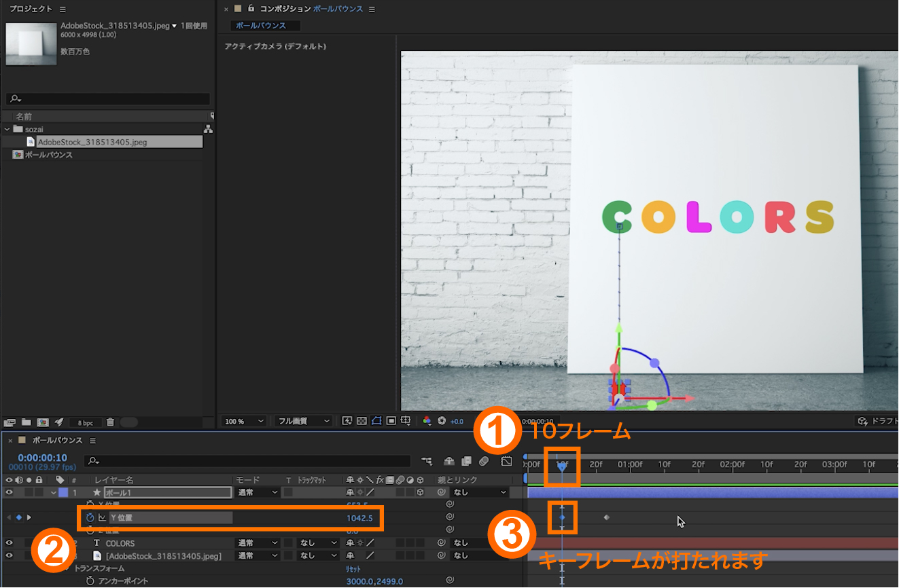Click the リセット link for トランスフォーム
899x588 pixels.
(353, 569)
